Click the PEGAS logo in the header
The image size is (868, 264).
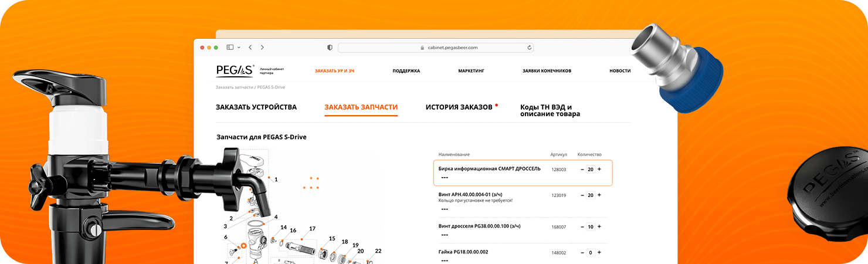[235, 70]
